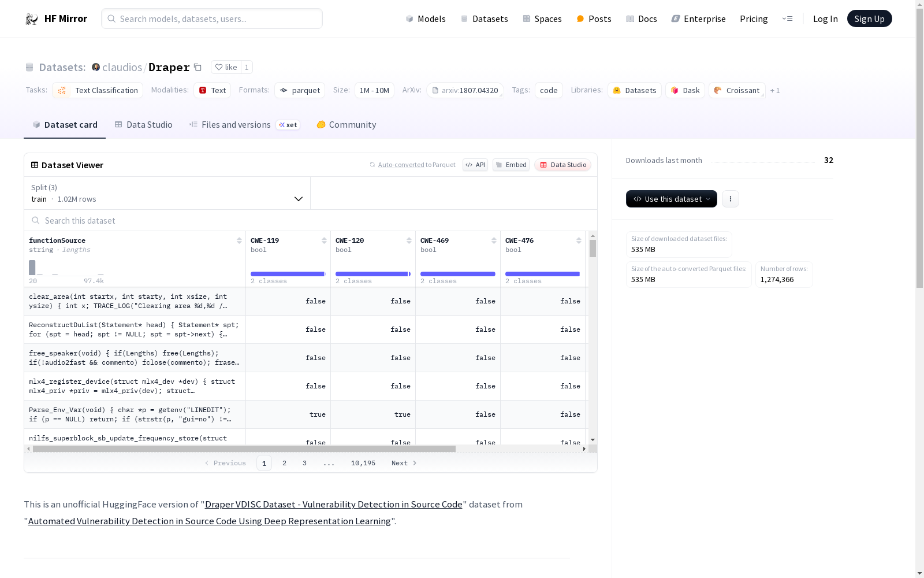Sort by the CWE-476 column
Image resolution: width=924 pixels, height=578 pixels.
pos(579,240)
